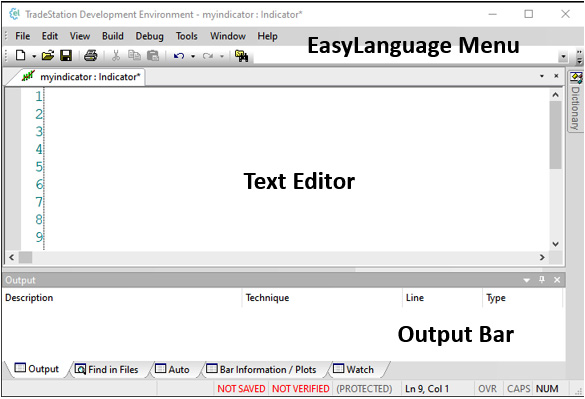Viewport: 585px width, 399px height.
Task: Click the OVR status bar indicator
Action: coord(488,389)
